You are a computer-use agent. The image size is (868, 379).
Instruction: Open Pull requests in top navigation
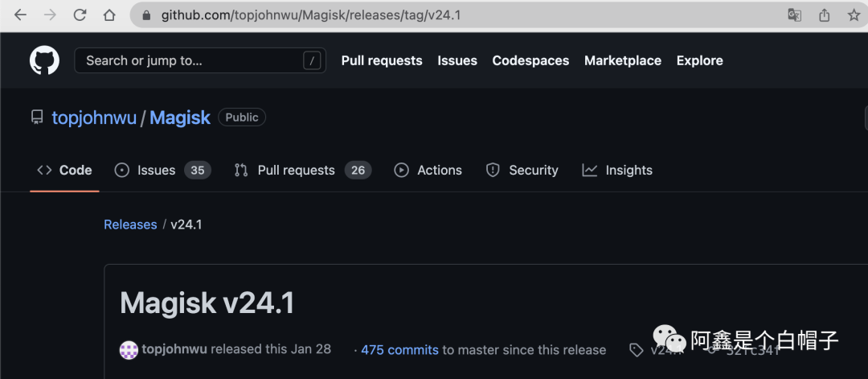[382, 60]
